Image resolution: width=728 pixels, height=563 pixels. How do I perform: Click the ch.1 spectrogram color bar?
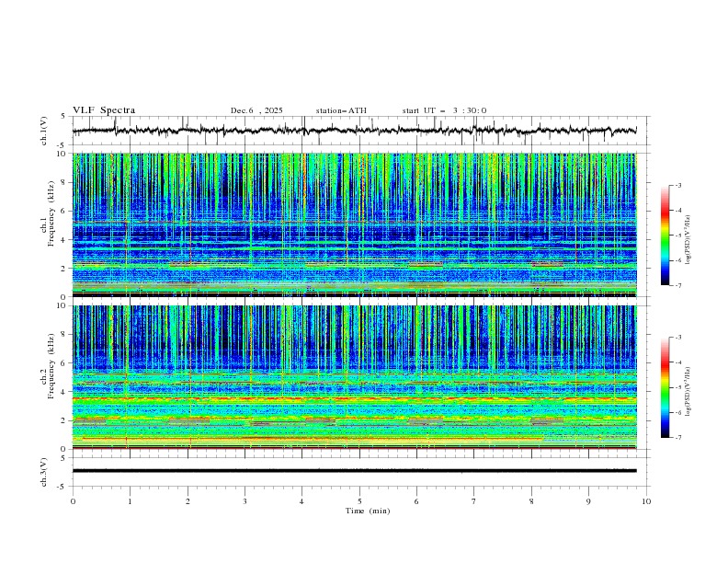665,236
